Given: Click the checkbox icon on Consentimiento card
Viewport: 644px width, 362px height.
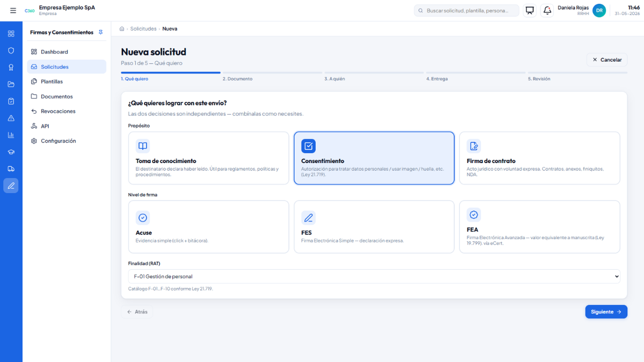Looking at the screenshot, I should (x=308, y=146).
